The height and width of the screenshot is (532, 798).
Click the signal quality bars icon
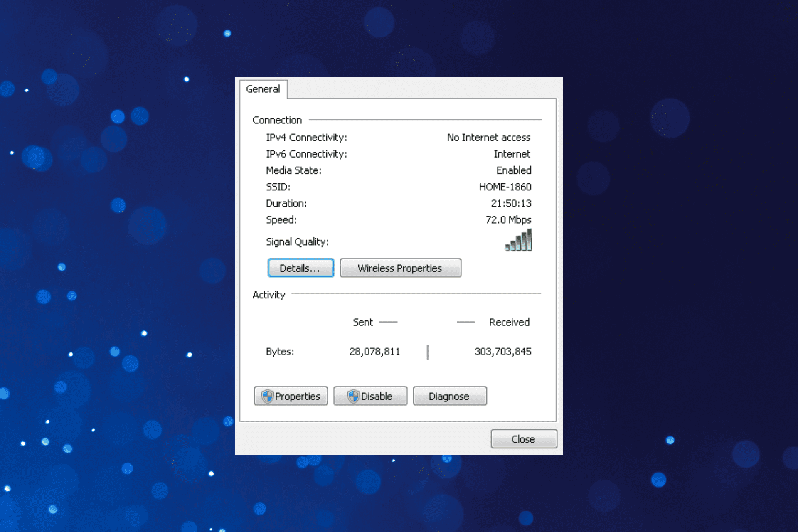[518, 240]
